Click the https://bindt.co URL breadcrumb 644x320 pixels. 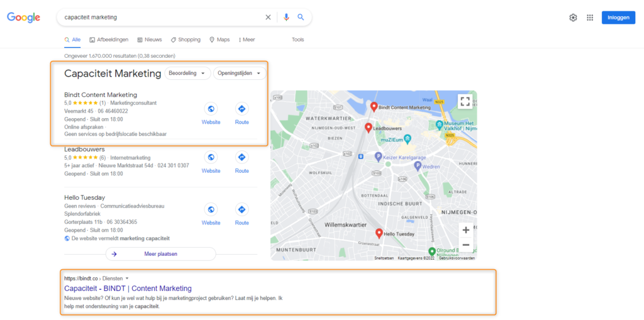click(x=81, y=279)
